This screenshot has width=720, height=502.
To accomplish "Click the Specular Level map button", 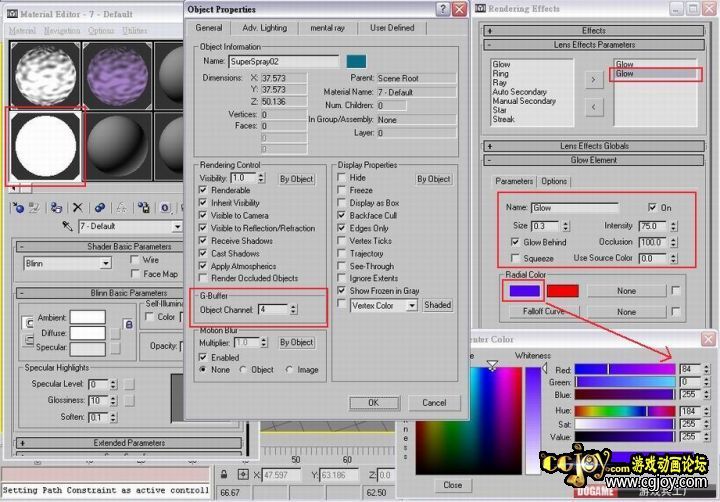I will (129, 384).
